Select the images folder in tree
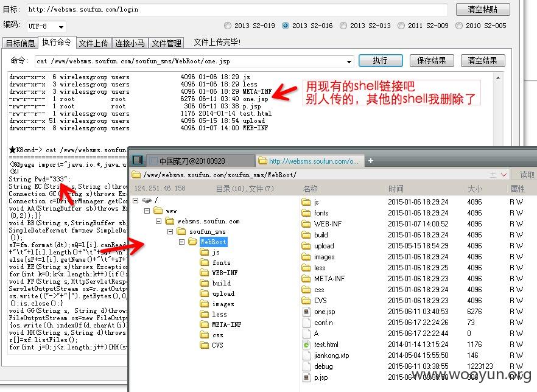 tap(223, 304)
